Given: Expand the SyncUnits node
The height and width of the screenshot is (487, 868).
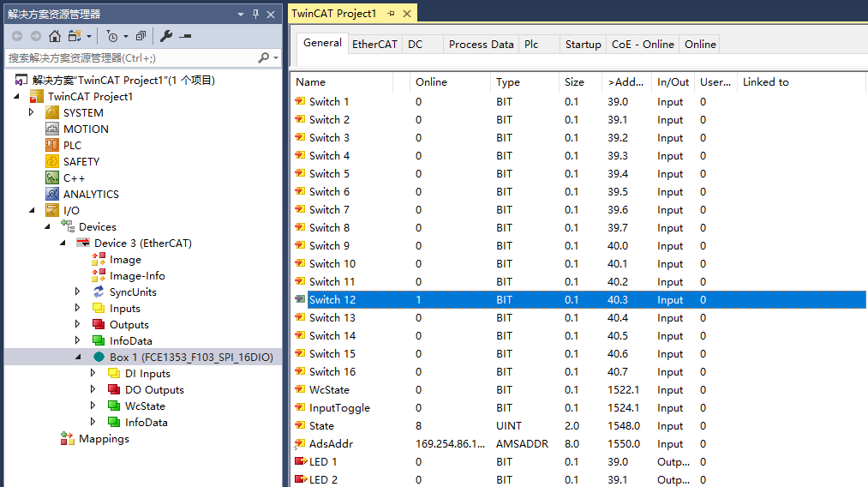Looking at the screenshot, I should (77, 292).
